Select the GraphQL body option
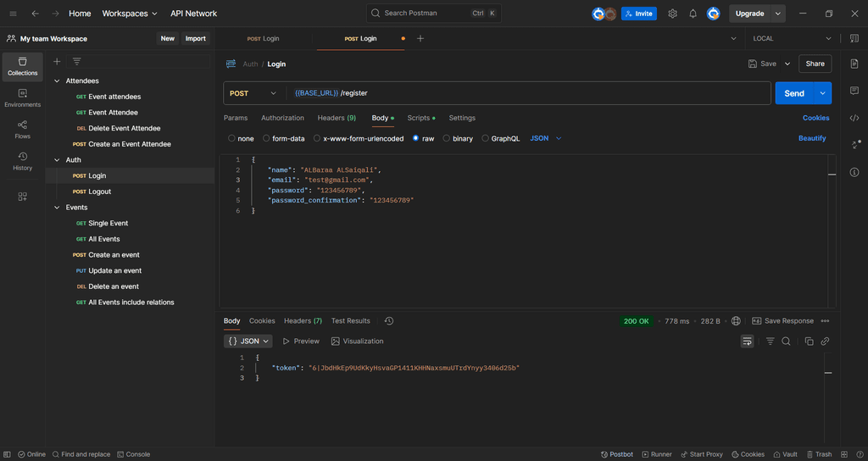 pyautogui.click(x=486, y=138)
